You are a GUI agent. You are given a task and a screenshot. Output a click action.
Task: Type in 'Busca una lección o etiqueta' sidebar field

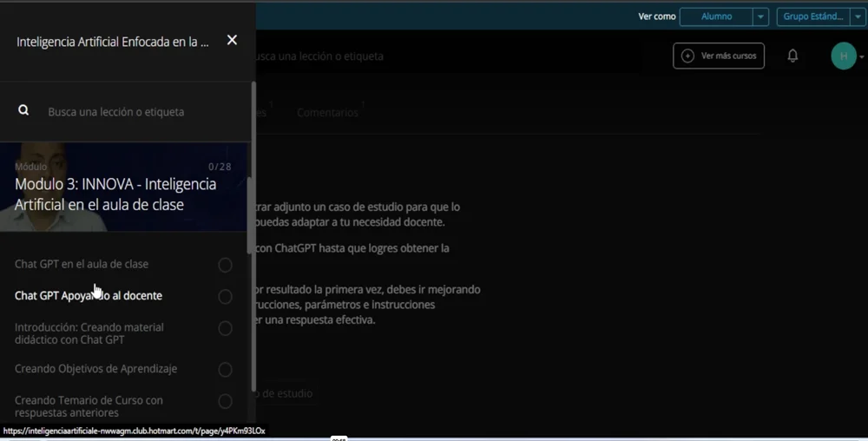tap(130, 112)
